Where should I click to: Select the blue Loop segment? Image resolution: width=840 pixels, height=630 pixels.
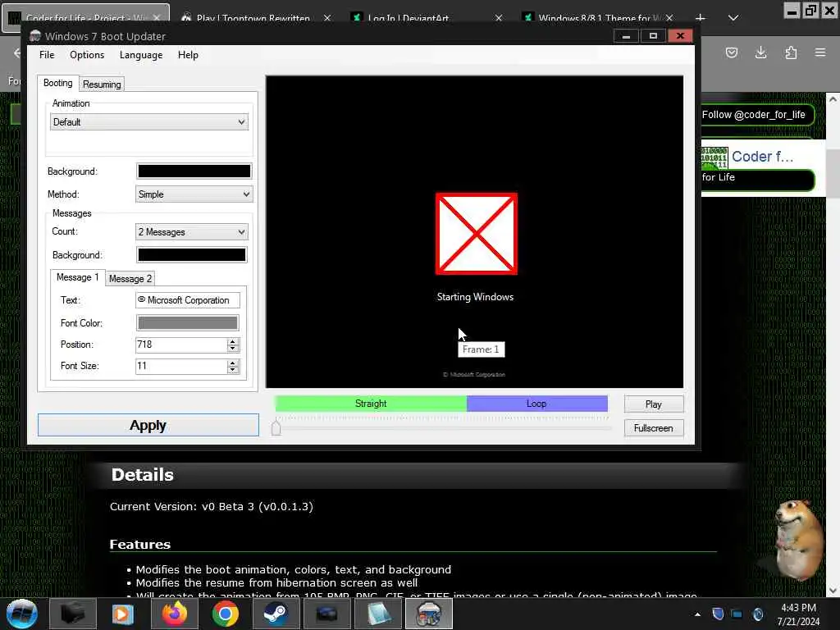536,404
